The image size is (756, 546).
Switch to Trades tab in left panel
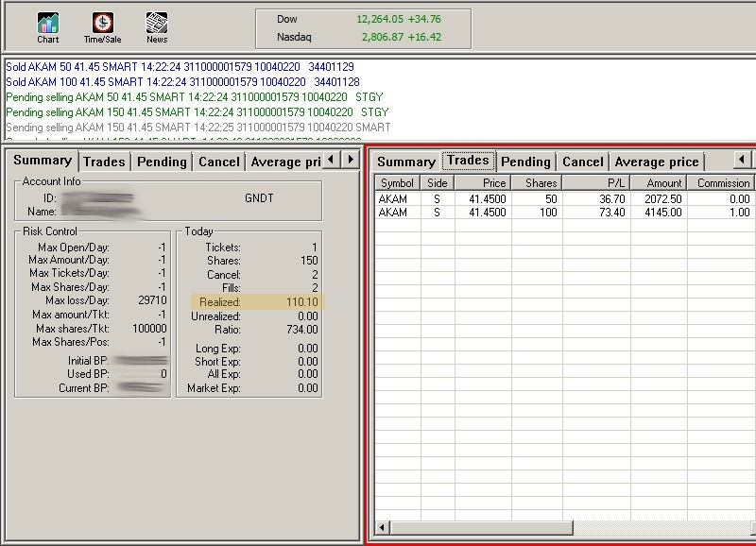pyautogui.click(x=104, y=162)
